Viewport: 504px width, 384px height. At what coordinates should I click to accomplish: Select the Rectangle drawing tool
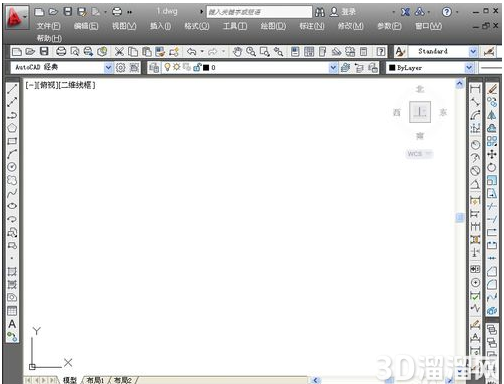point(12,141)
